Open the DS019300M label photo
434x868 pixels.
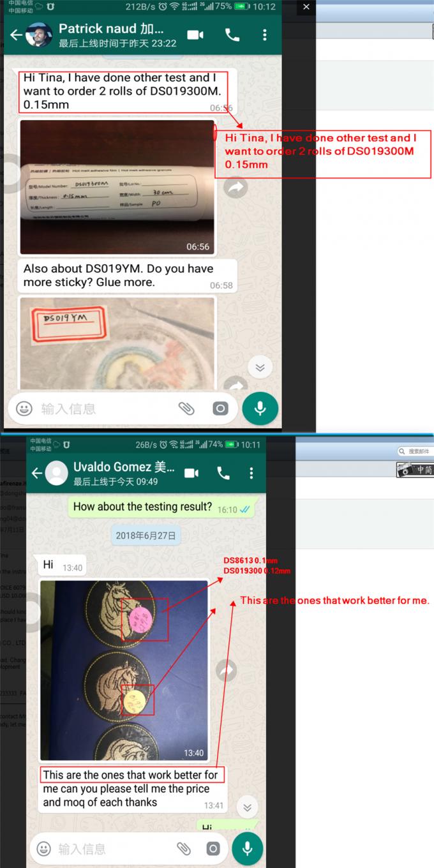click(x=117, y=187)
